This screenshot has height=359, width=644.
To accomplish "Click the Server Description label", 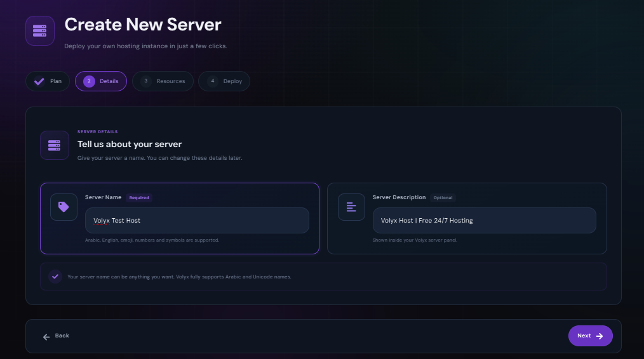I will click(399, 197).
